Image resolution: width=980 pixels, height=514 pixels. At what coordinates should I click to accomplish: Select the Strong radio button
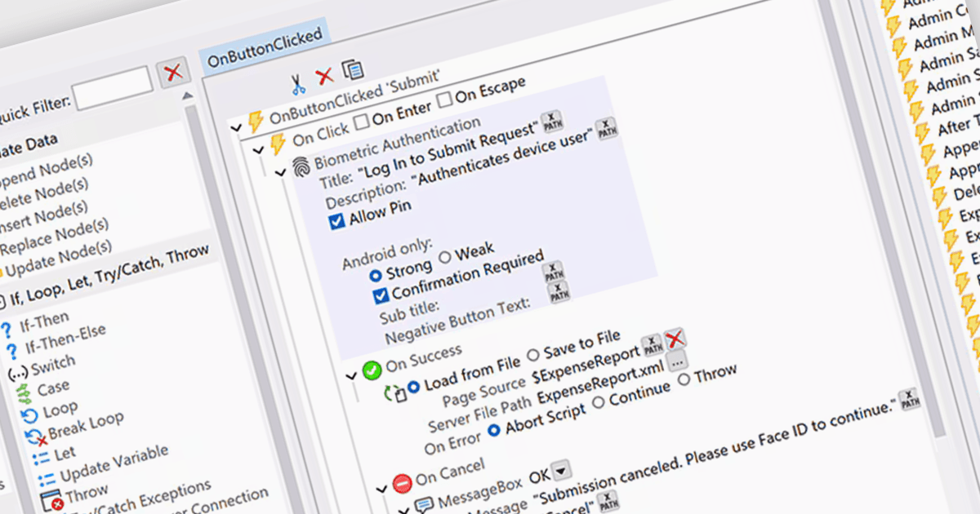click(376, 275)
